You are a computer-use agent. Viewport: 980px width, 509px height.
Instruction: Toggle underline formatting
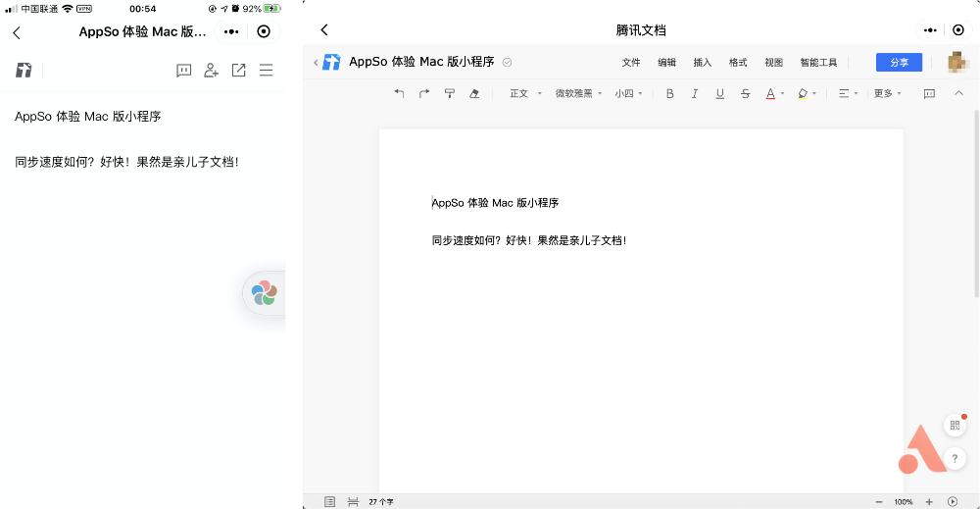(x=720, y=93)
